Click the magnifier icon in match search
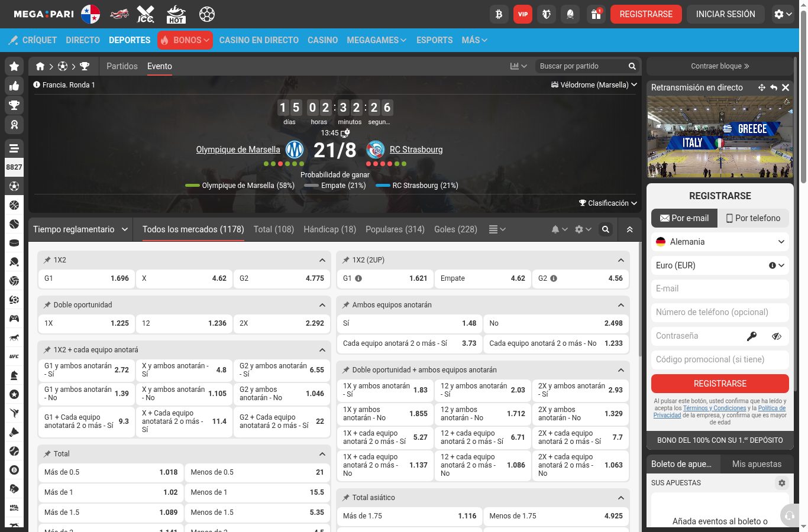This screenshot has height=532, width=808. [x=632, y=66]
